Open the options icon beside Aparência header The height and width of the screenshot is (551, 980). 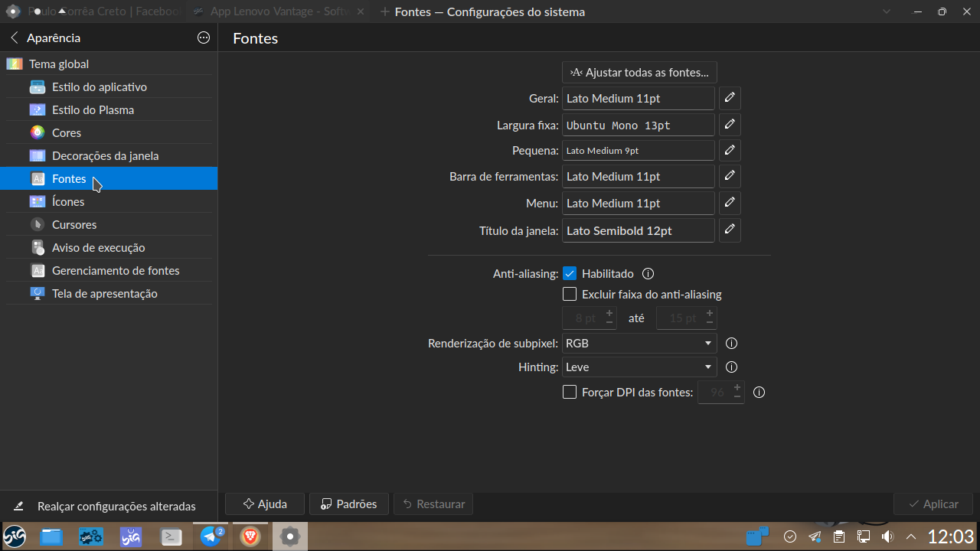[x=203, y=37]
